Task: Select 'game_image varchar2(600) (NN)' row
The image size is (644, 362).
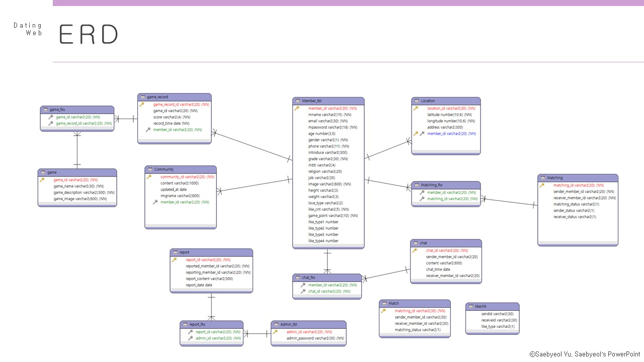Action: click(x=80, y=199)
